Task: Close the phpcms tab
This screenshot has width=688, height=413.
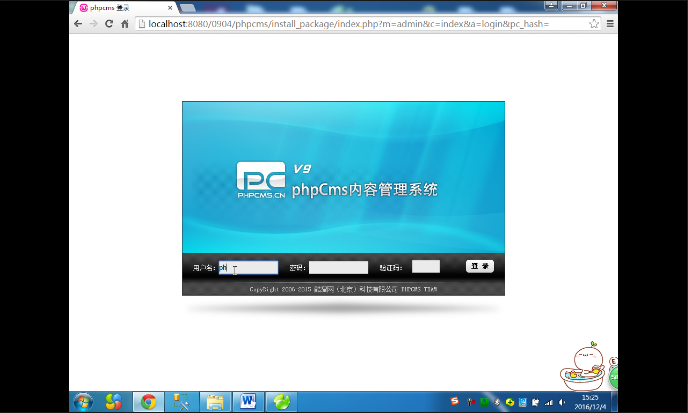Action: pyautogui.click(x=170, y=8)
